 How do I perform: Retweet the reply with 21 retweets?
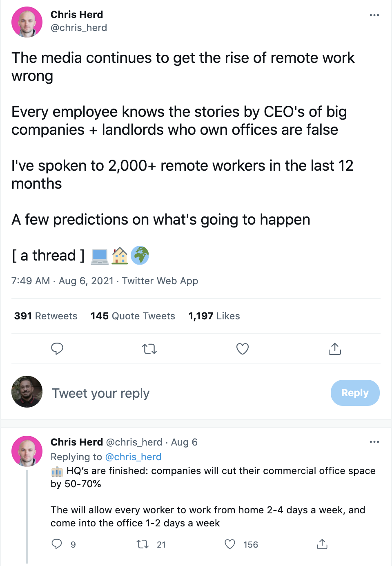(x=143, y=544)
